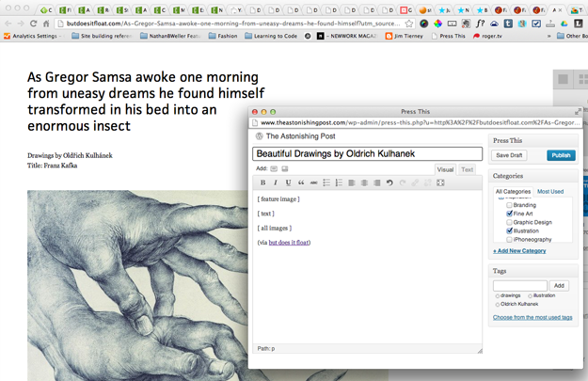Apply strikethrough with the ABC icon
588x381 pixels.
(313, 183)
